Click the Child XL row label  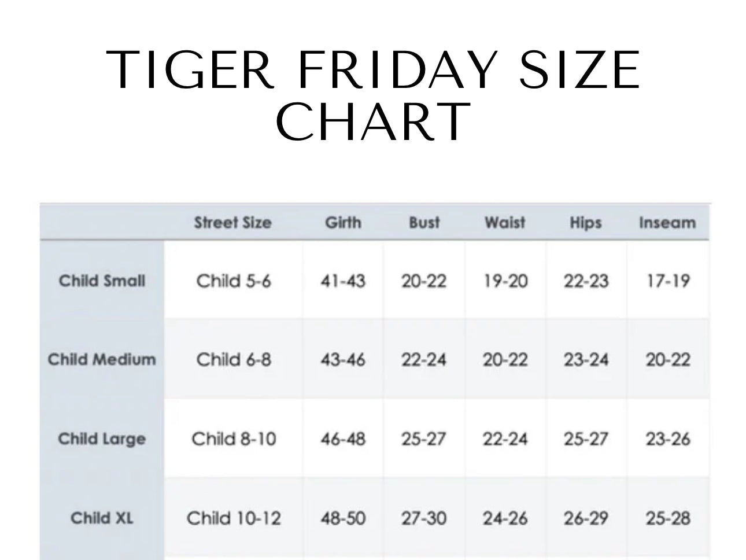coord(102,518)
